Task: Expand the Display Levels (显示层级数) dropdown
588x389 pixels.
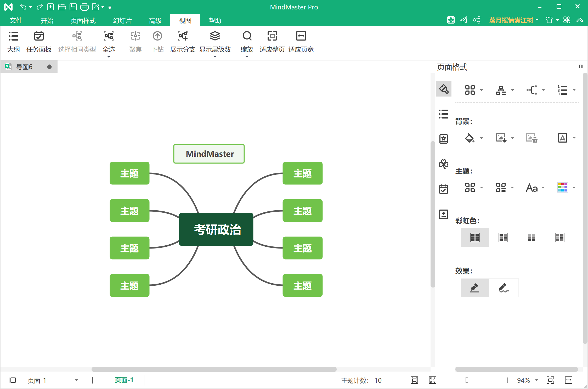Action: click(215, 57)
